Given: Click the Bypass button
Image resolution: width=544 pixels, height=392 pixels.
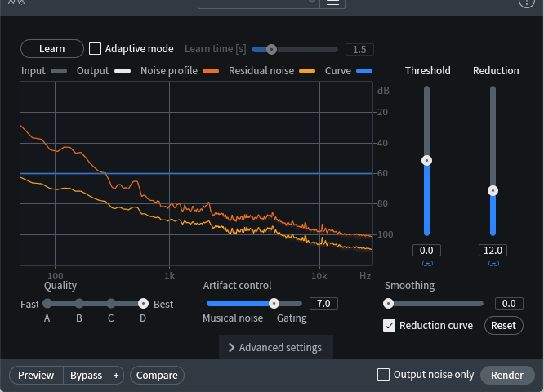Looking at the screenshot, I should coord(86,376).
